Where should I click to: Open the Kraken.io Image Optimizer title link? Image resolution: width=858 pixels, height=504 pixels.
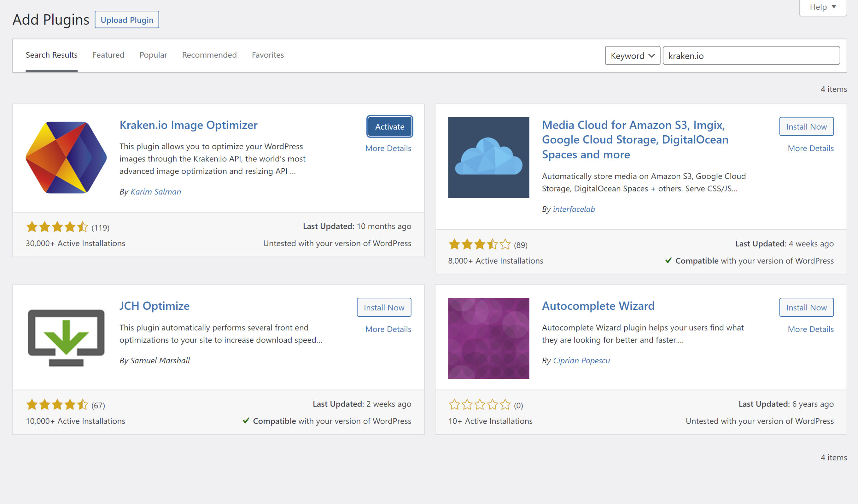188,125
